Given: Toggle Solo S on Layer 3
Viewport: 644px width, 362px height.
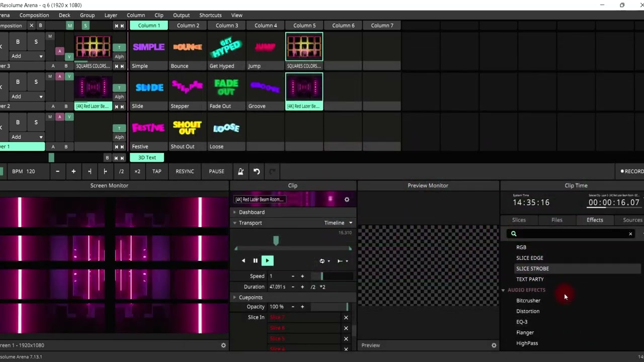Looking at the screenshot, I should pyautogui.click(x=36, y=42).
